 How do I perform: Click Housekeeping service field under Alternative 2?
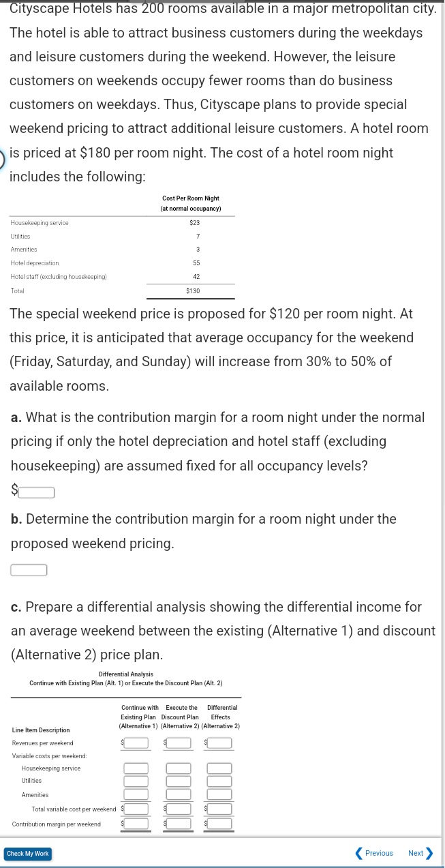coord(179,769)
